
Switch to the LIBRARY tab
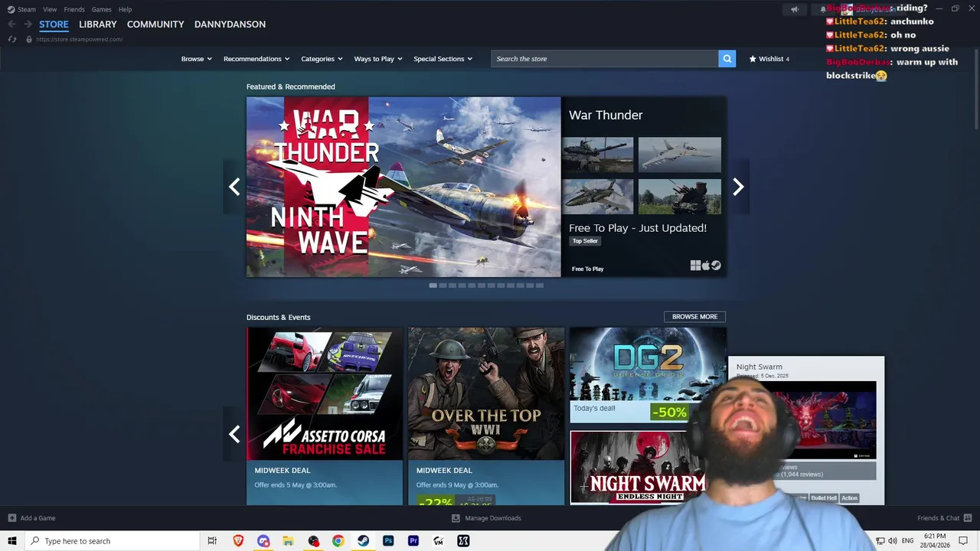[98, 24]
